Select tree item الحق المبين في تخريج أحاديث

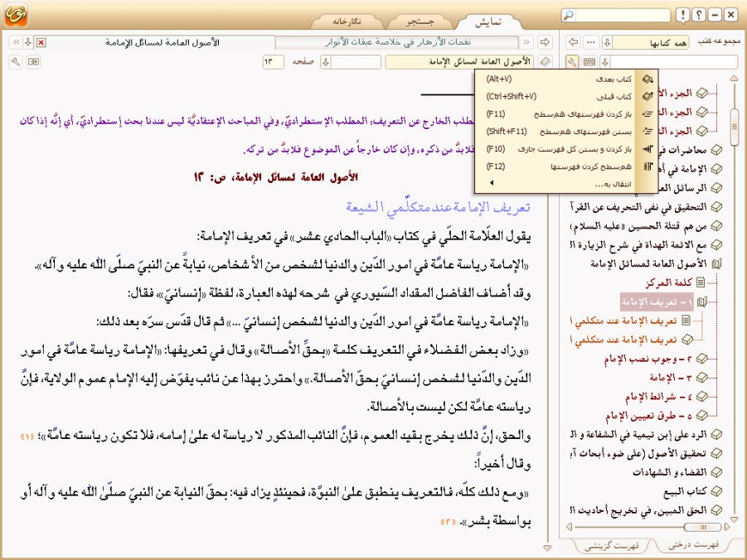coord(638,510)
